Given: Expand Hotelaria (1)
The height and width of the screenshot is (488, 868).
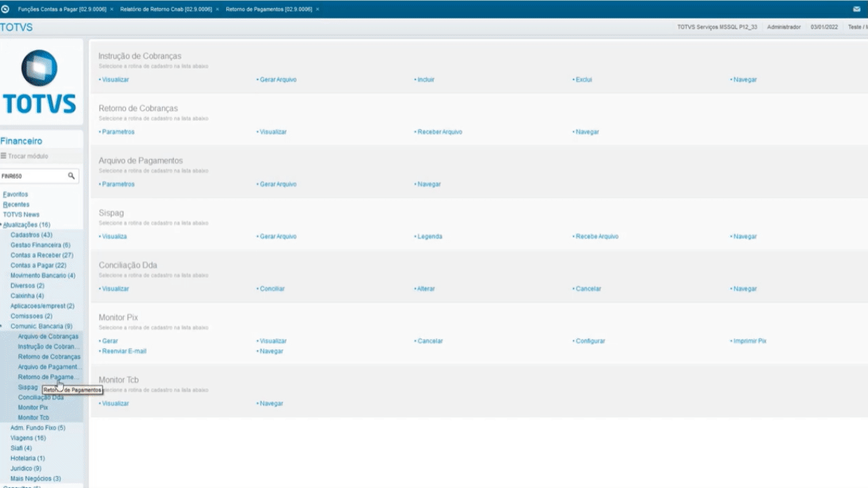Looking at the screenshot, I should [28, 459].
